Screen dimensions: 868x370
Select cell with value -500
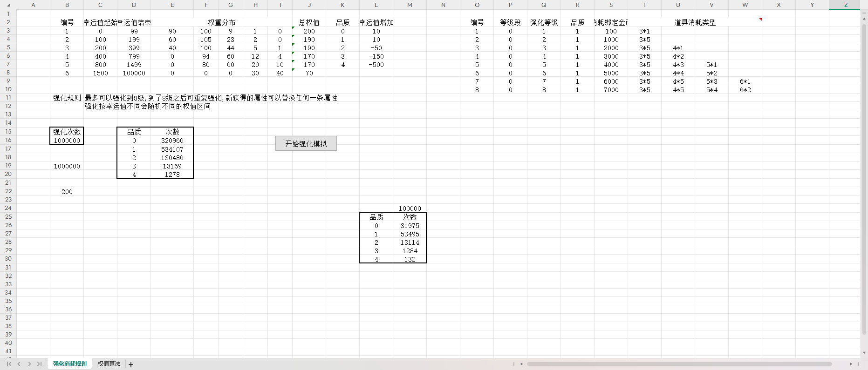[376, 65]
